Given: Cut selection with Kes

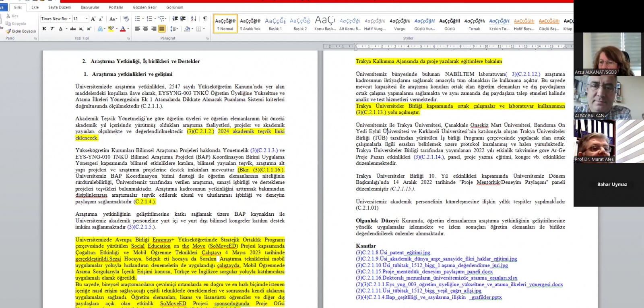Looking at the screenshot, I should click(x=12, y=16).
